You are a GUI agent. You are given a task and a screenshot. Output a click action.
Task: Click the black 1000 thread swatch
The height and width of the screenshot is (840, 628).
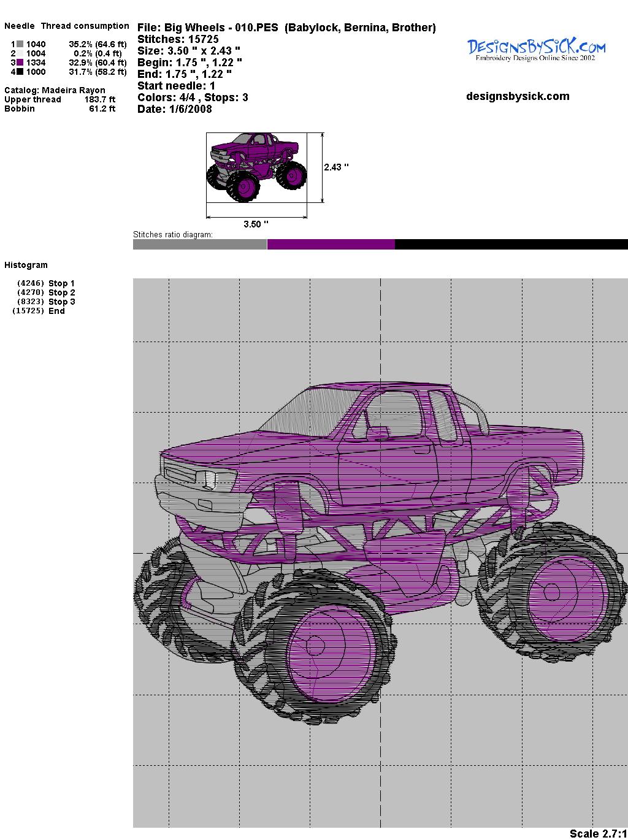(x=20, y=72)
